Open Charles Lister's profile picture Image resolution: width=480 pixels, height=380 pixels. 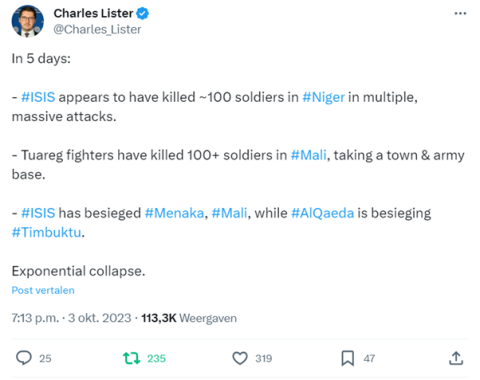28,21
